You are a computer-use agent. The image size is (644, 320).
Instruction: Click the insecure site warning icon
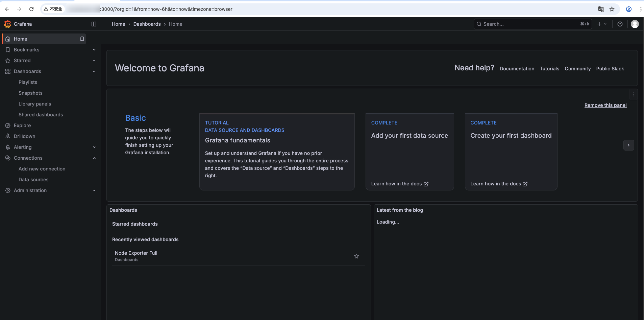(x=46, y=9)
